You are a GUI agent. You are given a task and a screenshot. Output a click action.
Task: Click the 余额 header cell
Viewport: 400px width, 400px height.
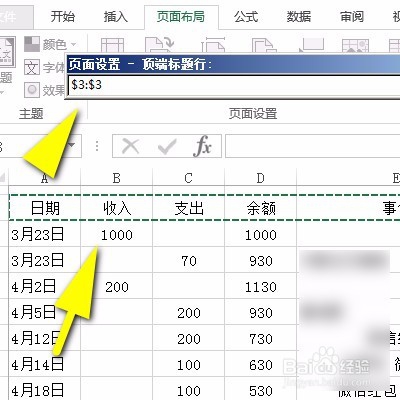(261, 208)
